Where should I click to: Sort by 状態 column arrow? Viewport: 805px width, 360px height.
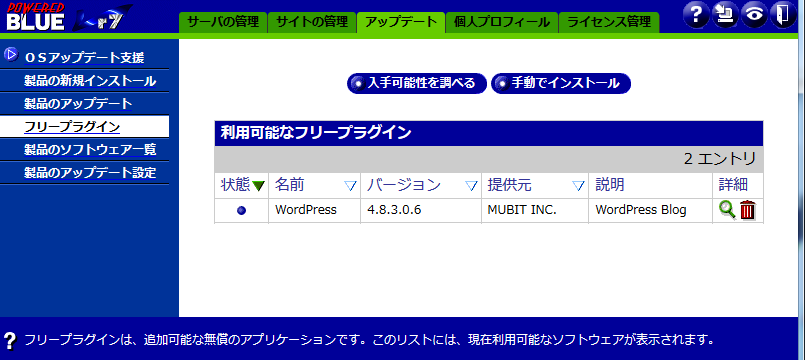coord(258,186)
